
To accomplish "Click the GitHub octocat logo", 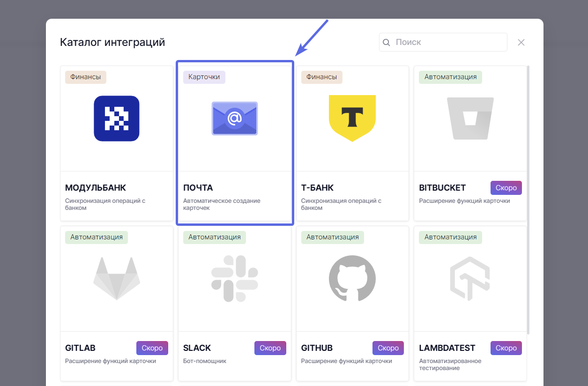I will coord(352,278).
